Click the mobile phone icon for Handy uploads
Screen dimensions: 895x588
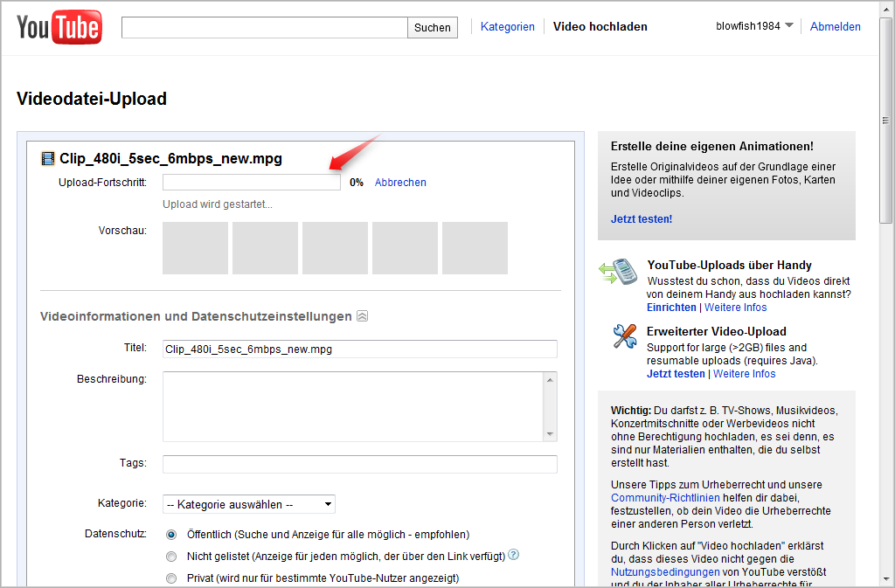tap(624, 271)
